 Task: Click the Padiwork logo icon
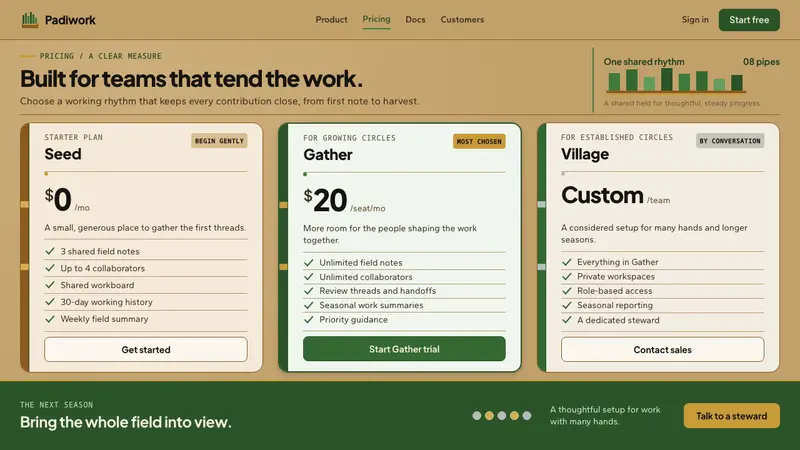point(30,20)
